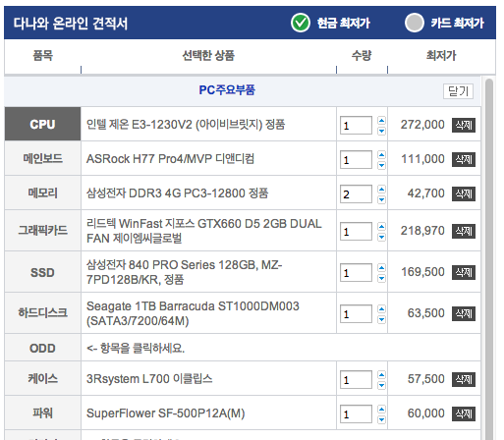Decrease 케이스 quantity with down arrow

(381, 385)
